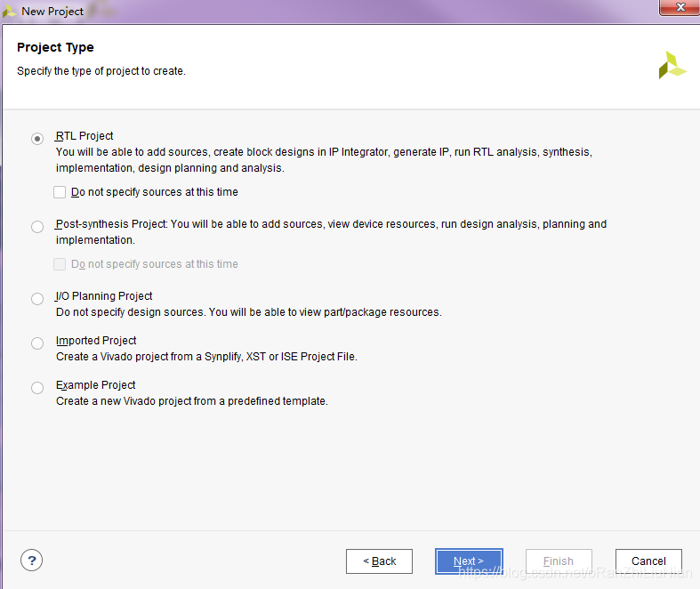
Task: Click the 'Project Type' heading
Action: [x=55, y=47]
